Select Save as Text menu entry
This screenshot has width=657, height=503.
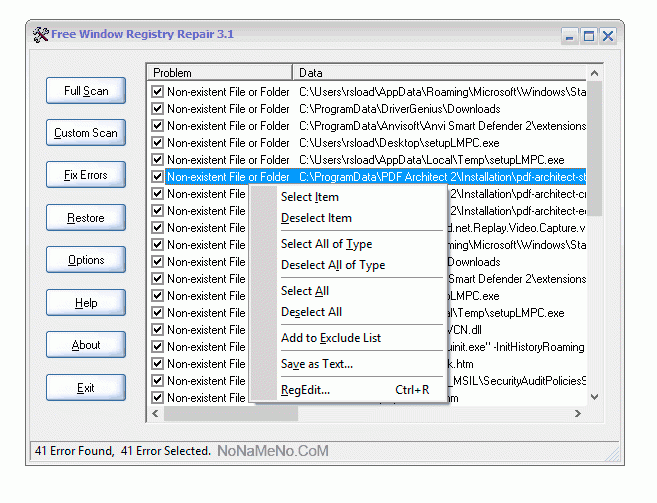pyautogui.click(x=316, y=364)
